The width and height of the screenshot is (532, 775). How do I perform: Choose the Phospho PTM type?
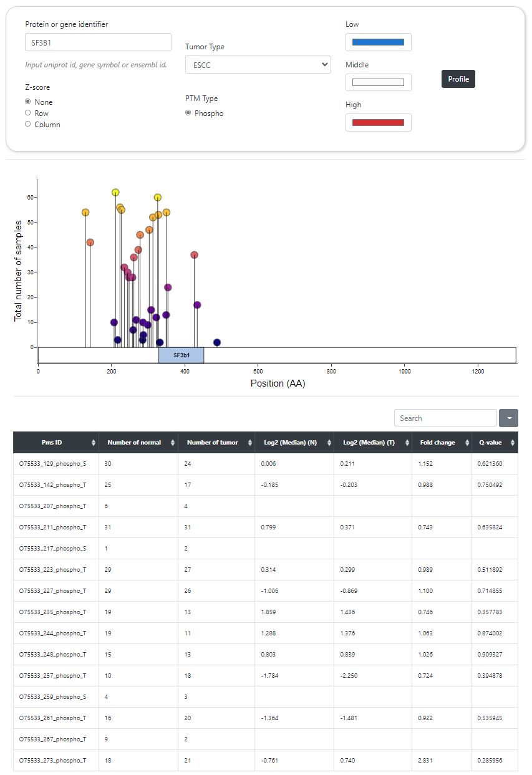tap(188, 113)
